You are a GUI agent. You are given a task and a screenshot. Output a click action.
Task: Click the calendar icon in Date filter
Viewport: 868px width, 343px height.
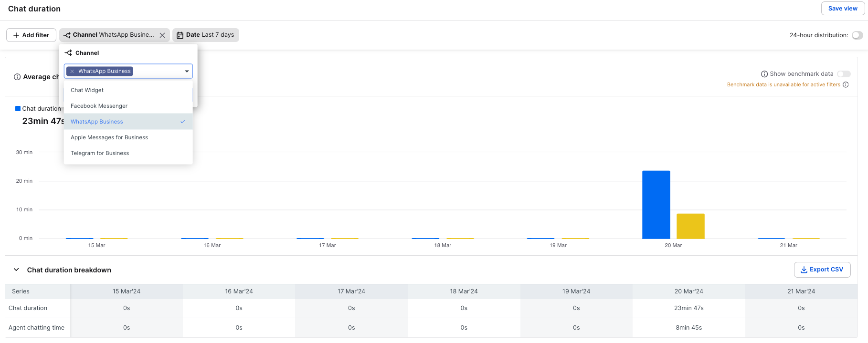click(x=180, y=35)
